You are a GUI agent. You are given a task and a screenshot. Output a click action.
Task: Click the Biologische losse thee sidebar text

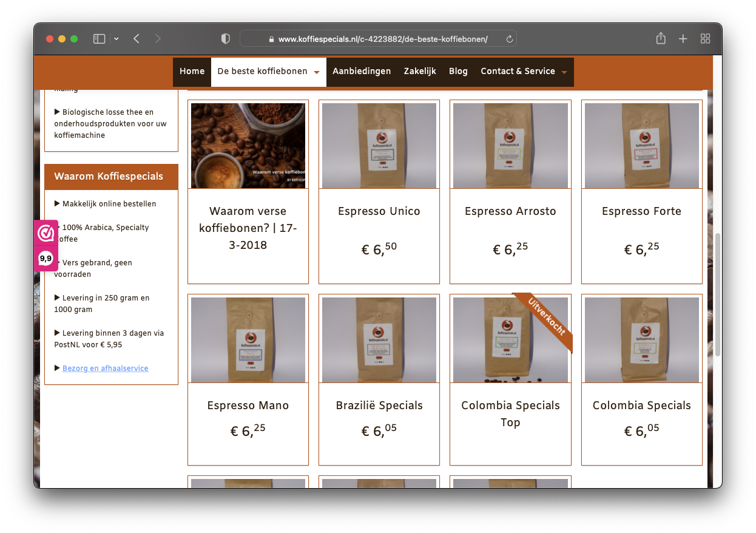tap(110, 124)
